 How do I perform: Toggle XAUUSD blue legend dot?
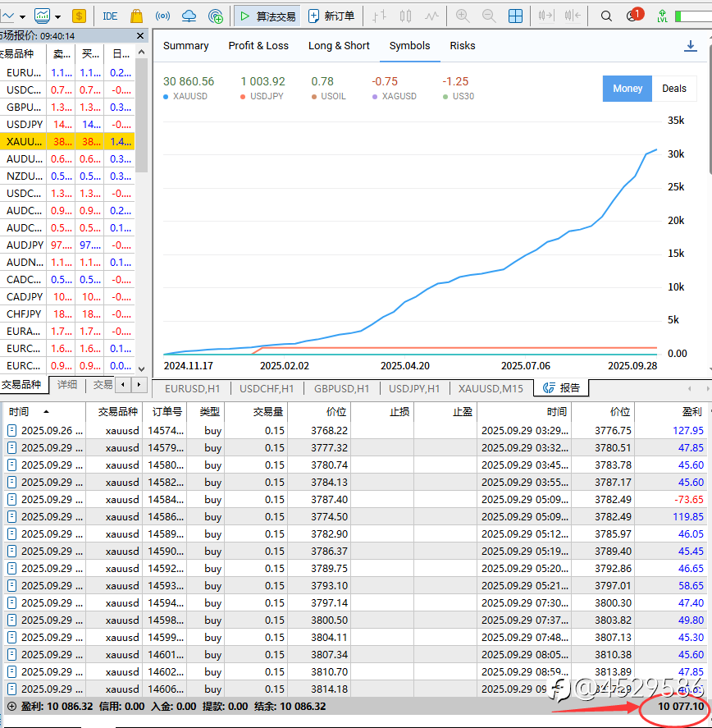tap(167, 97)
